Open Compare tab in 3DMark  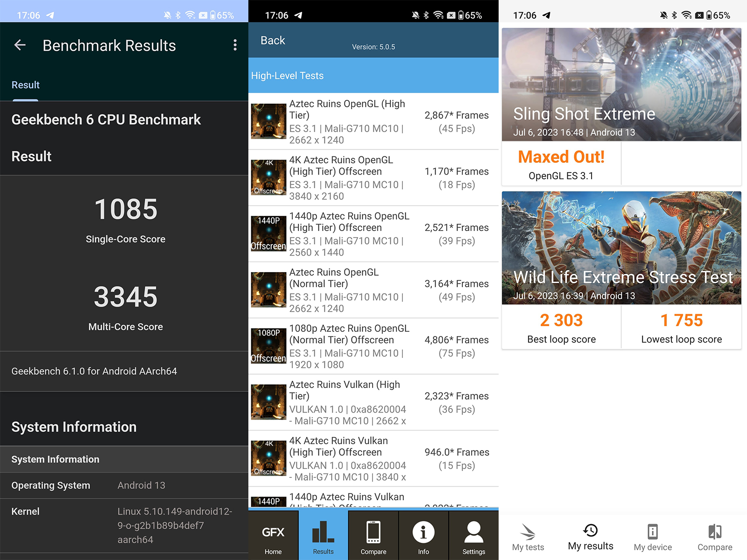pos(715,538)
